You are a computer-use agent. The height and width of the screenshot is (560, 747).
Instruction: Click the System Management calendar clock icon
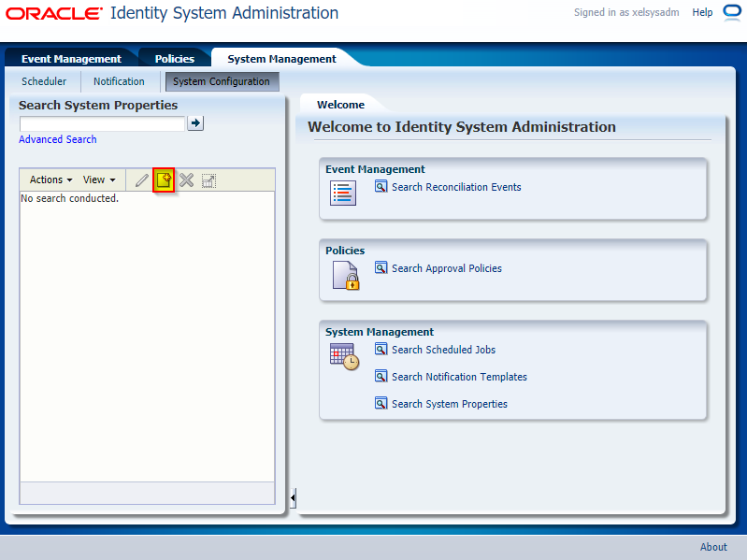344,356
